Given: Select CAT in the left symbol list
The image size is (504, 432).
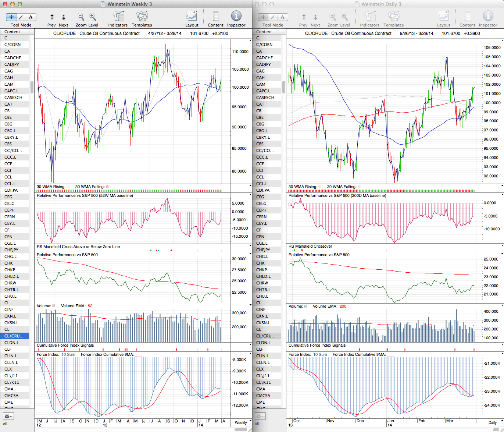Looking at the screenshot, I should point(8,104).
